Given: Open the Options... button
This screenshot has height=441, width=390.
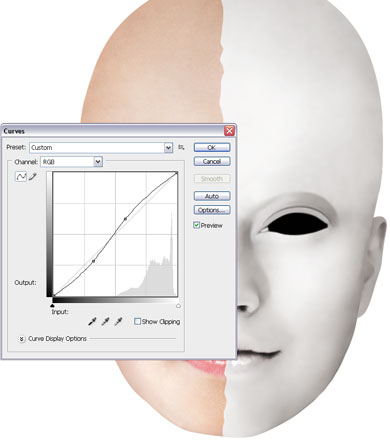Looking at the screenshot, I should click(x=212, y=210).
